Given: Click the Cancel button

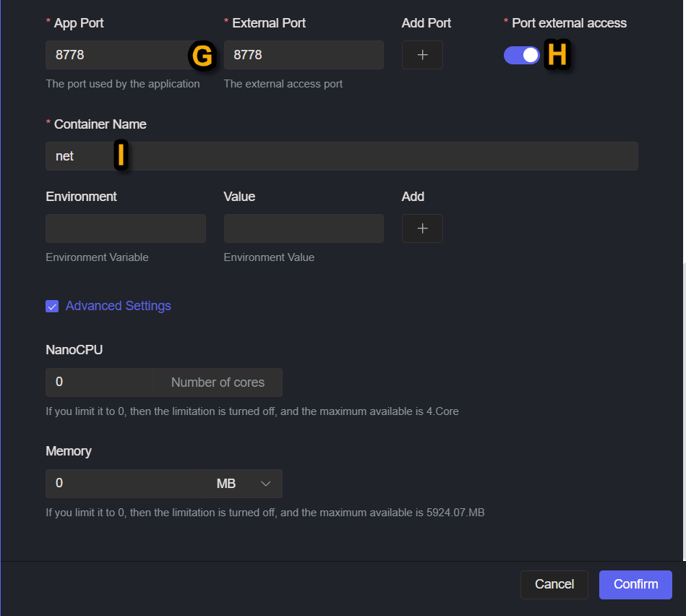Looking at the screenshot, I should (554, 584).
